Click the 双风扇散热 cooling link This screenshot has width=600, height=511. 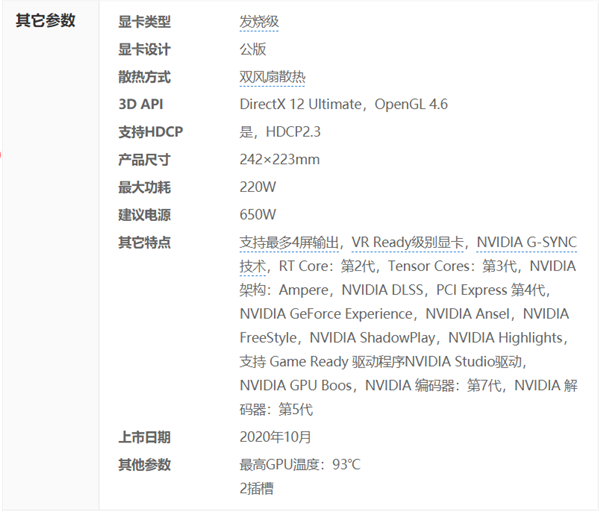pos(272,77)
